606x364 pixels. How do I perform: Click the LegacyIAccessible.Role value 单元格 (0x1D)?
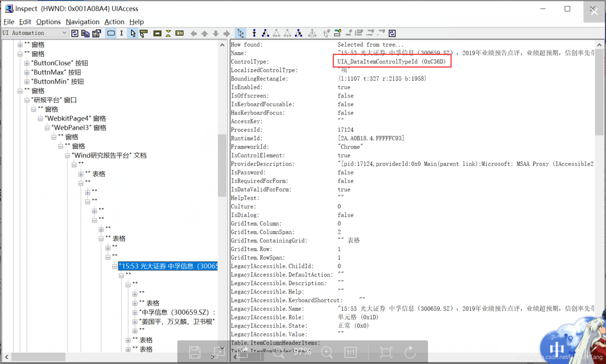(358, 317)
